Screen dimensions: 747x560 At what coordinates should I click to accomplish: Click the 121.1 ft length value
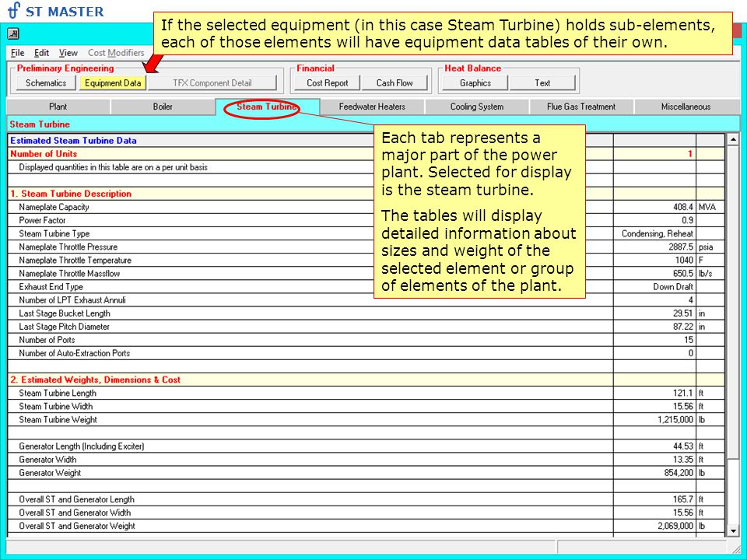(682, 394)
